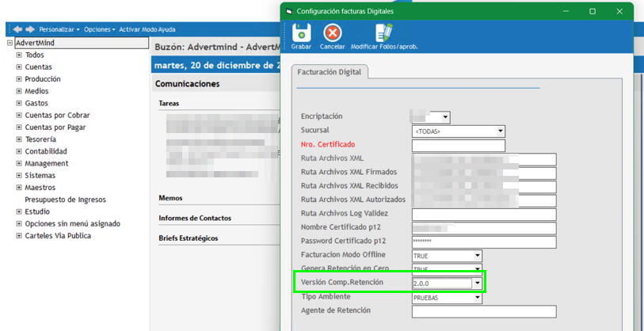Click Nombre Certificado p12 field
This screenshot has height=331, width=644.
(x=484, y=228)
